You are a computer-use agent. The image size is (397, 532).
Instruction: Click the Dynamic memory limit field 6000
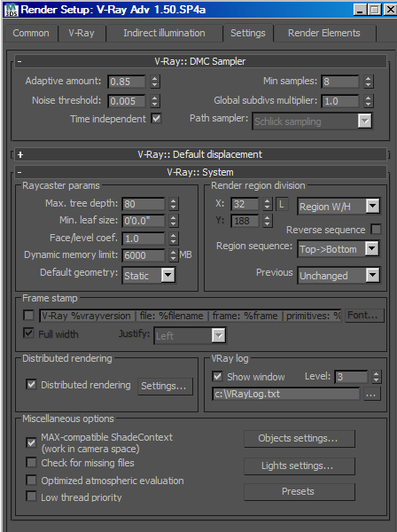pyautogui.click(x=144, y=255)
